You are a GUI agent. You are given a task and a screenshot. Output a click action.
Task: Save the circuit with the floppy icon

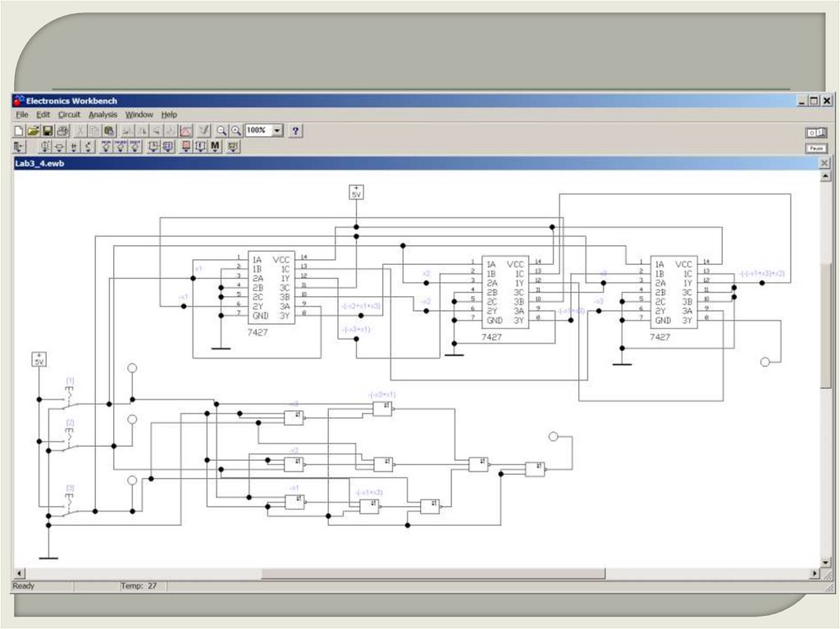pos(48,130)
